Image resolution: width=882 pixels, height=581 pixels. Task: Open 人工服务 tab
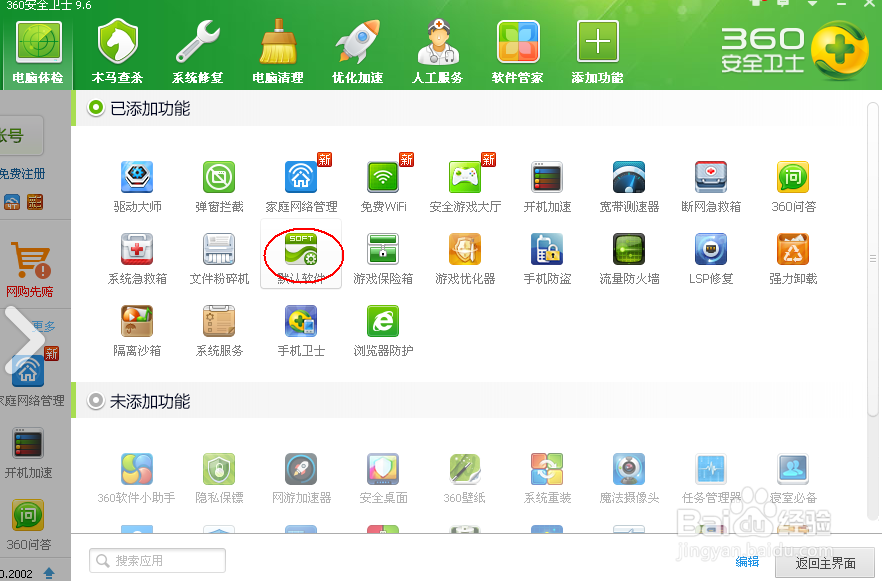[438, 53]
